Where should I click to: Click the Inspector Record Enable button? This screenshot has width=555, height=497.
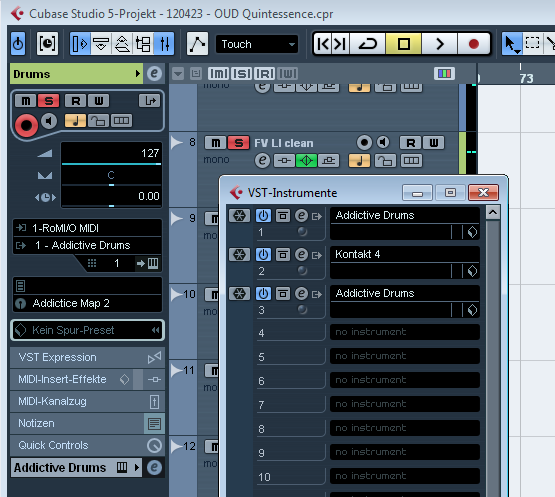[x=26, y=125]
